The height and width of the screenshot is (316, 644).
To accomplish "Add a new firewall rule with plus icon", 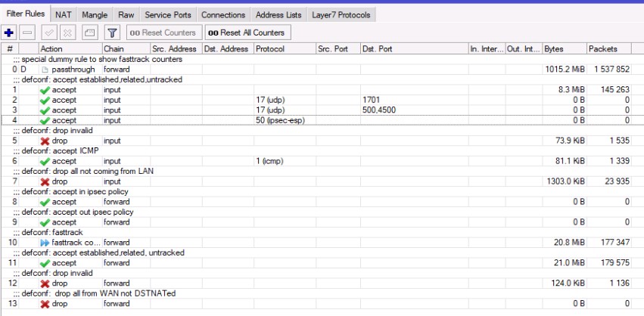I will 8,33.
